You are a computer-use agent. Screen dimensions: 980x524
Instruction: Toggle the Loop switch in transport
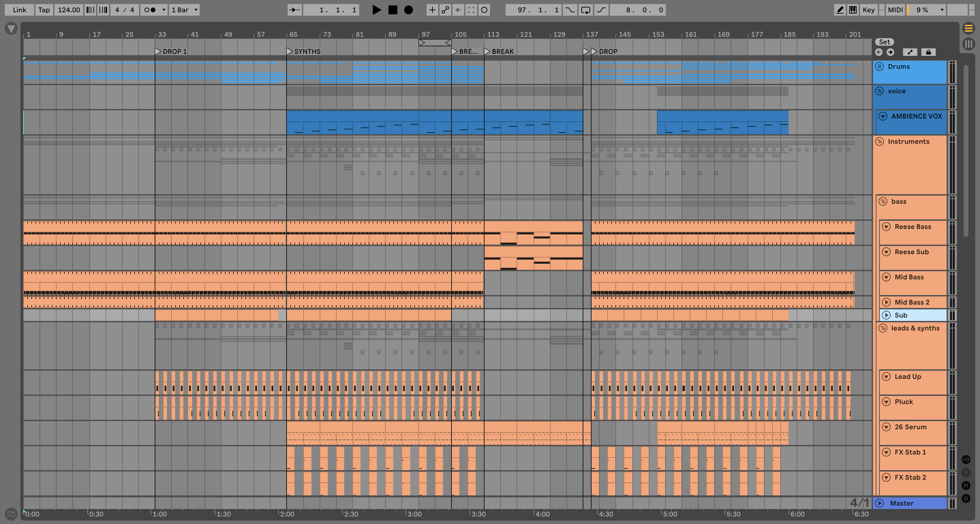[x=585, y=10]
